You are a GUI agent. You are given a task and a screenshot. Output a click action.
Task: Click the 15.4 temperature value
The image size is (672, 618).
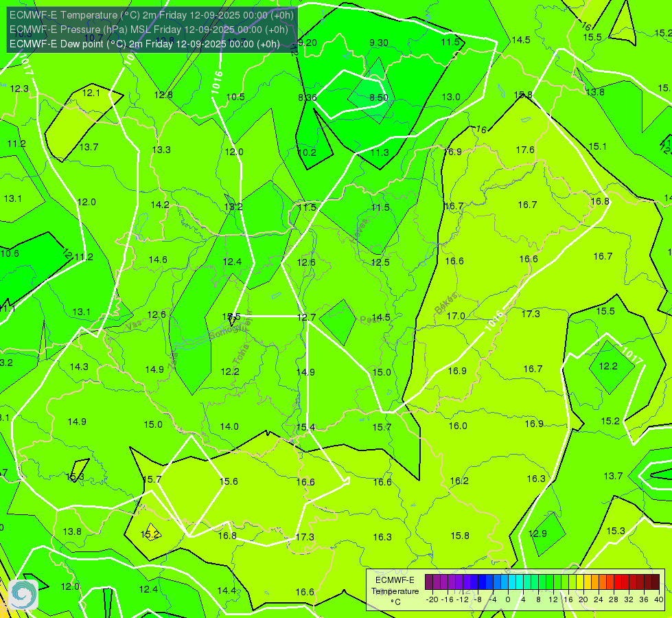pos(305,427)
